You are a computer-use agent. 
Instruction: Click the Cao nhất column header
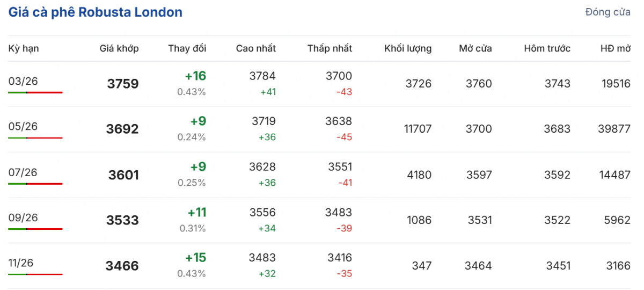(x=255, y=48)
